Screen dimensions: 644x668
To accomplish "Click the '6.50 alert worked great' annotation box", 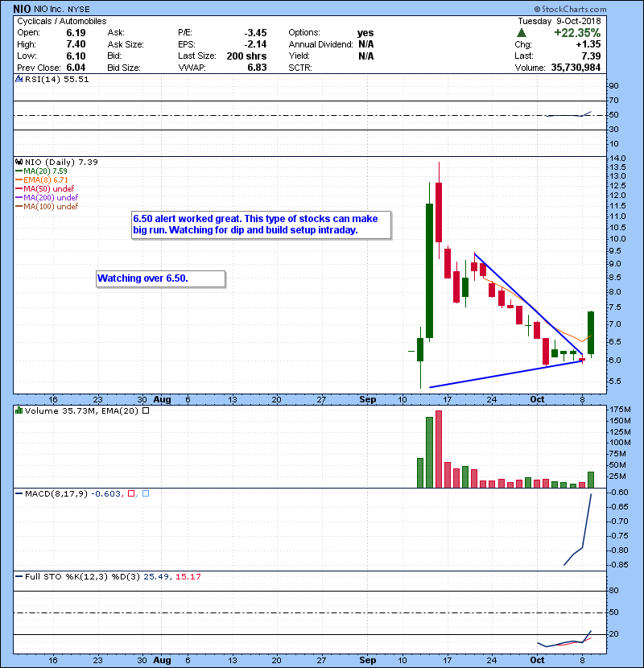I will coord(262,225).
